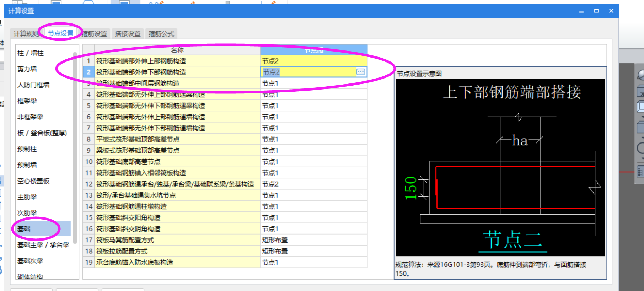Click the 节点二 diagram preview image
This screenshot has height=291, width=644.
500,167
